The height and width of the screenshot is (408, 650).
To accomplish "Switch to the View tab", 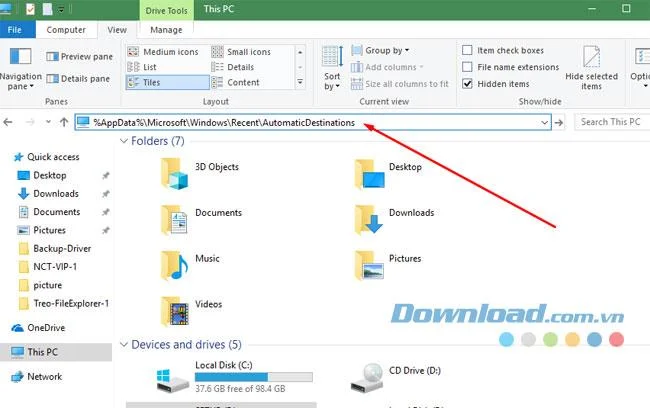I will [x=117, y=30].
